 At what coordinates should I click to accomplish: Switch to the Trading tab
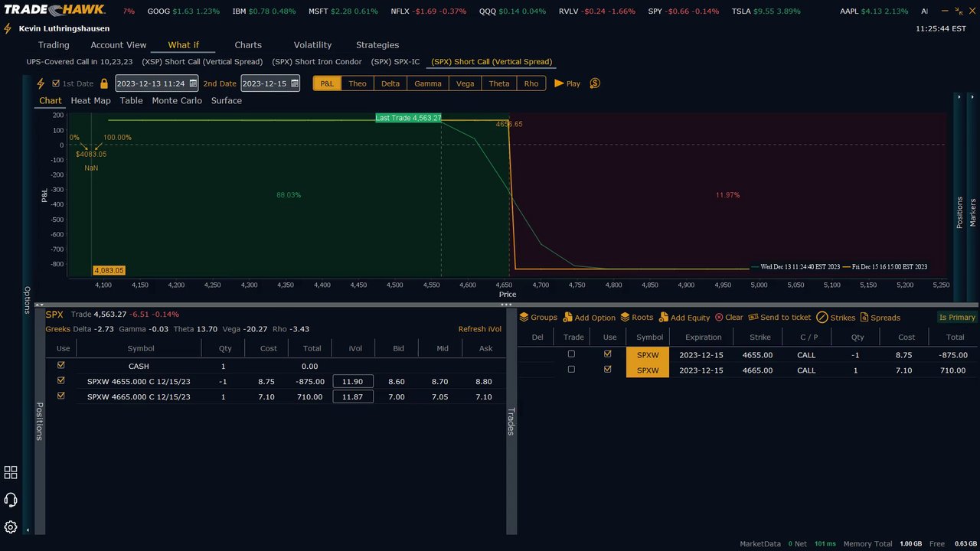click(54, 45)
